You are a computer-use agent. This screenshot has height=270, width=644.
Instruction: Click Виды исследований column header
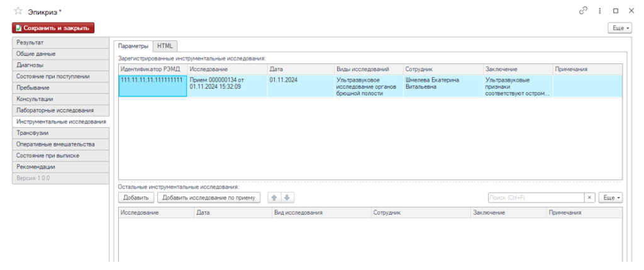point(369,69)
